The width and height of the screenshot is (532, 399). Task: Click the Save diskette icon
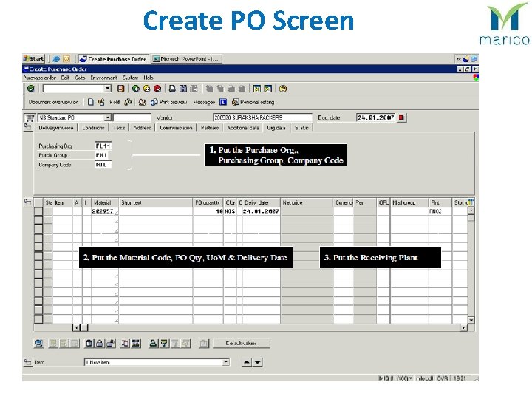point(120,89)
